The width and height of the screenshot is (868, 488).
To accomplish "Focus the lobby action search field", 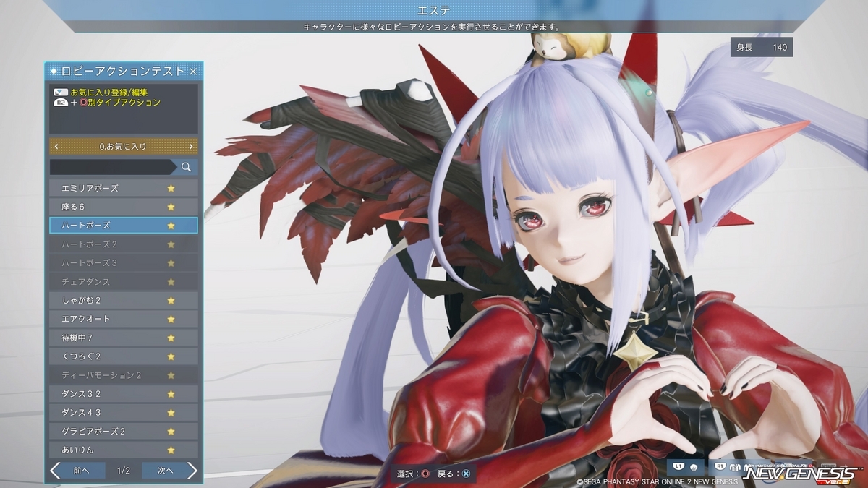I will (112, 167).
